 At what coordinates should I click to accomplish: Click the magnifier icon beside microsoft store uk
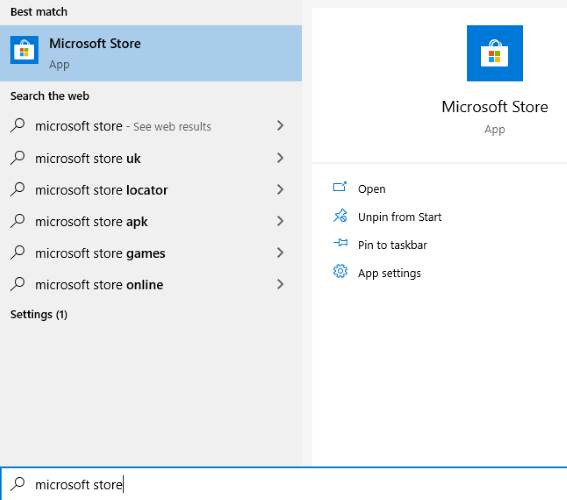pyautogui.click(x=17, y=158)
